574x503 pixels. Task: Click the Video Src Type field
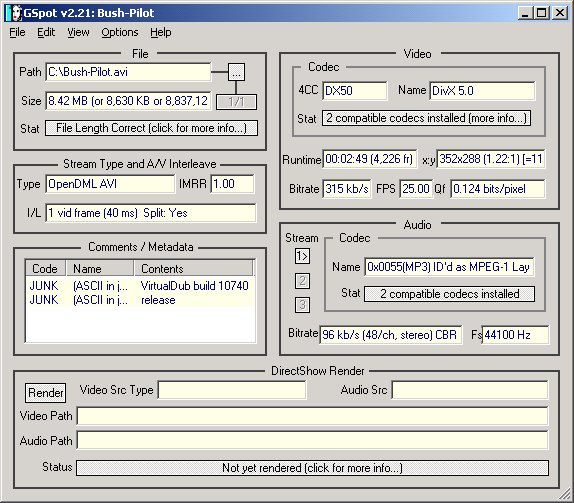point(232,390)
